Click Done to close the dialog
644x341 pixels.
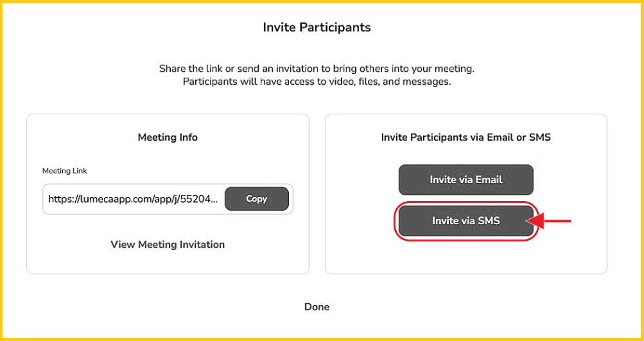(317, 307)
